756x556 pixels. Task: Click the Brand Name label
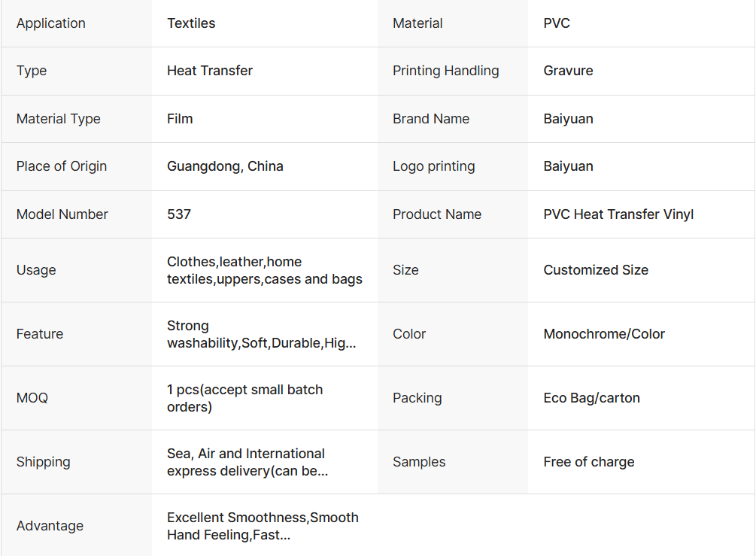(x=431, y=119)
